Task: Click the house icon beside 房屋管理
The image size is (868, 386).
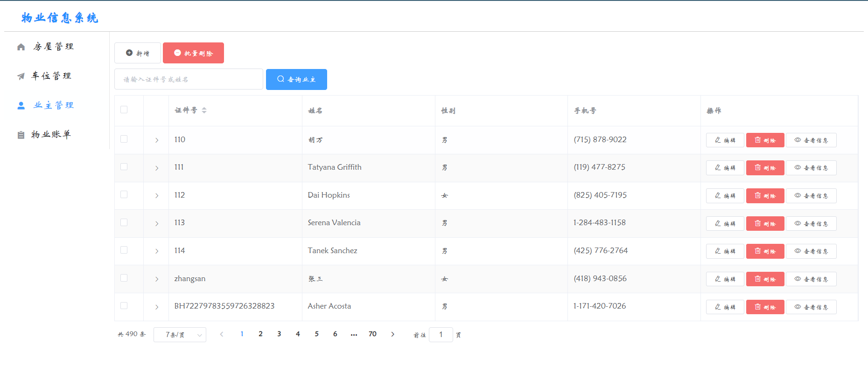Action: pos(21,47)
